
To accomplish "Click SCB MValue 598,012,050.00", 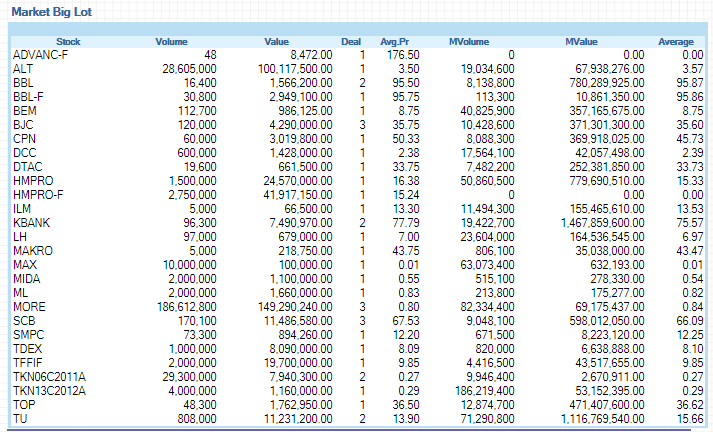I will click(607, 321).
